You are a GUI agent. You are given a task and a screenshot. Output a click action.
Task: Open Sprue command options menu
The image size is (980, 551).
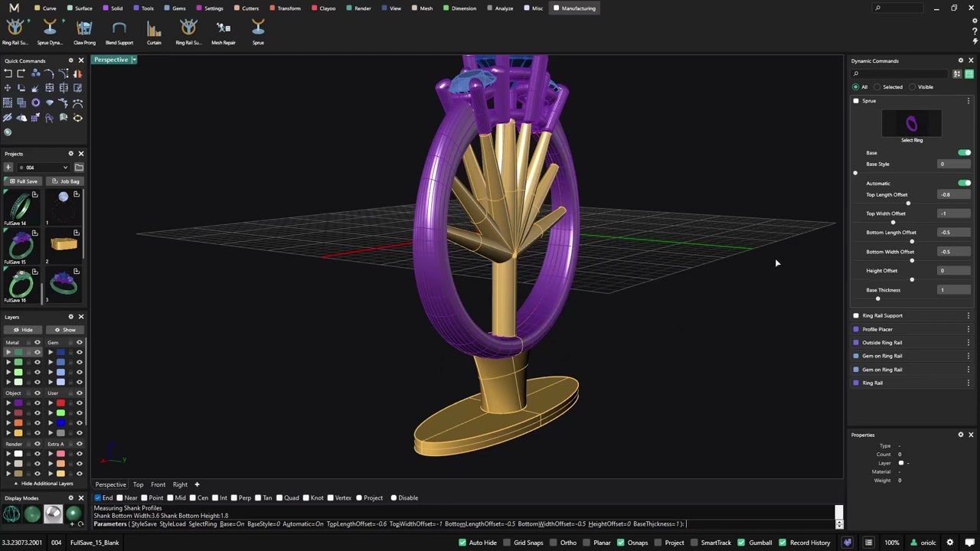point(969,101)
